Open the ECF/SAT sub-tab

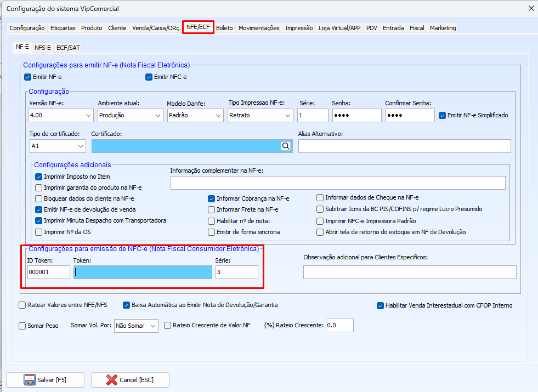[x=68, y=48]
